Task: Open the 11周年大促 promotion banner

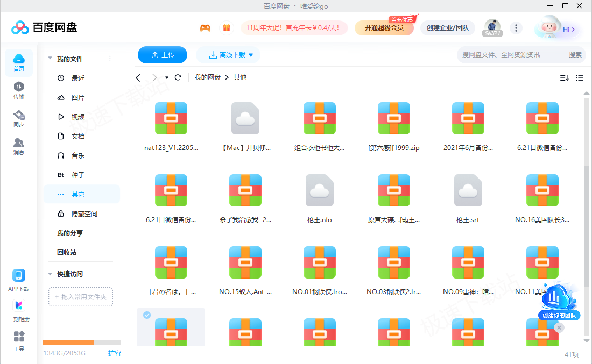Action: point(294,28)
